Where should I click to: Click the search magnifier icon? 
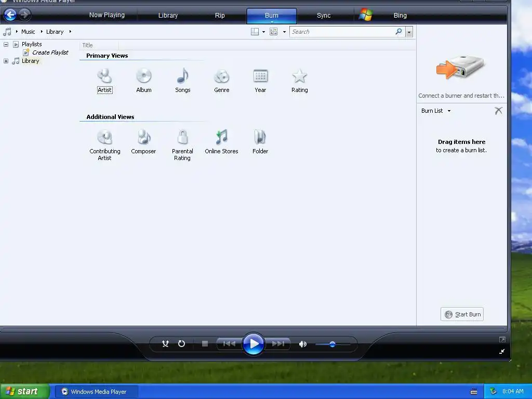[398, 32]
